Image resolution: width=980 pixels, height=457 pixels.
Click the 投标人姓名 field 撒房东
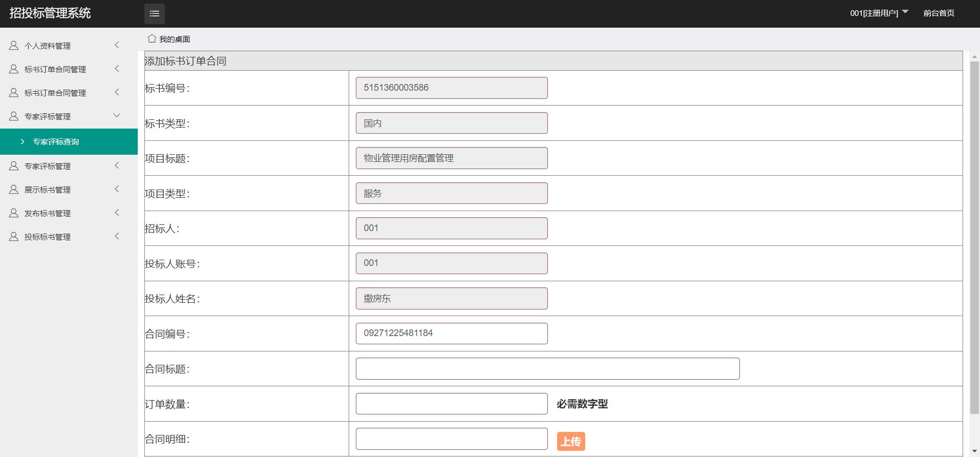[x=452, y=298]
